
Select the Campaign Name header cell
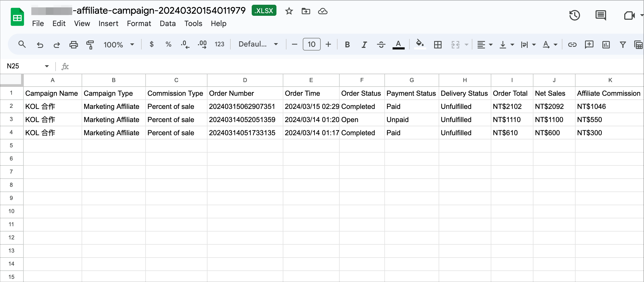pyautogui.click(x=53, y=93)
